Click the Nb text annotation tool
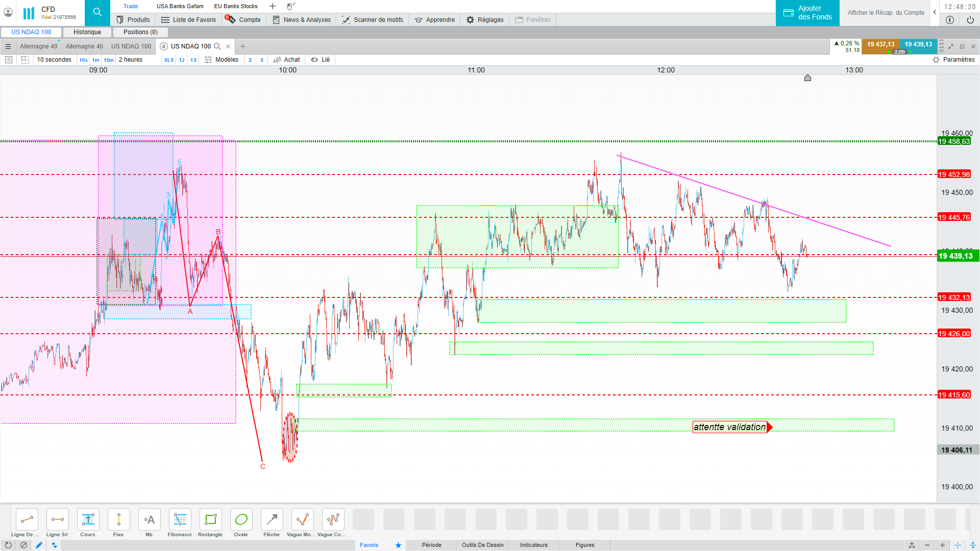Image resolution: width=980 pixels, height=551 pixels. pos(149,520)
